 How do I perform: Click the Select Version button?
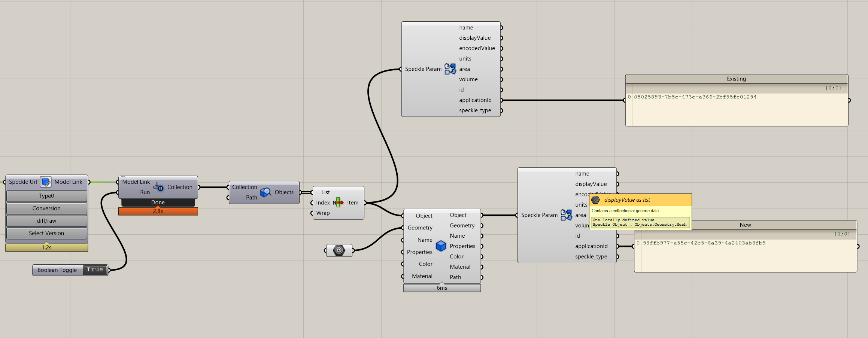coord(46,233)
